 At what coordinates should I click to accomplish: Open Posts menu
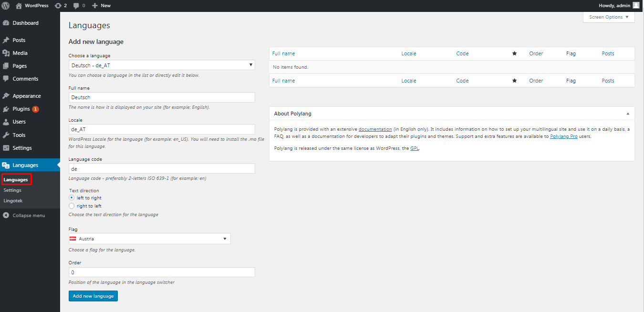19,40
